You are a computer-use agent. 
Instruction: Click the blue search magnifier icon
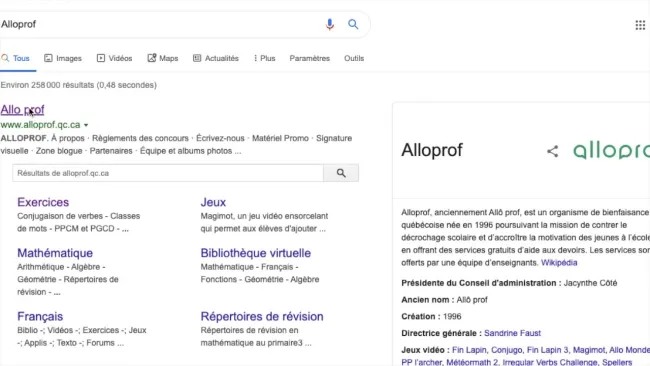353,24
